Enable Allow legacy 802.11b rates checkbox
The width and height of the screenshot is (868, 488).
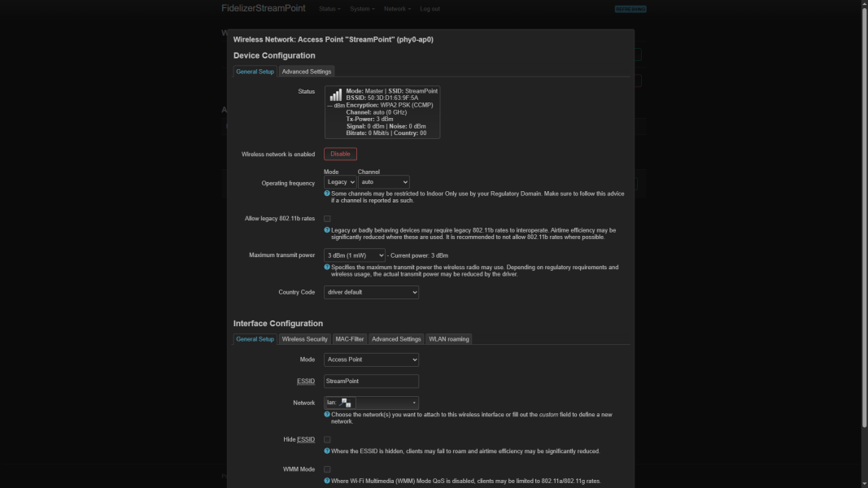[327, 219]
